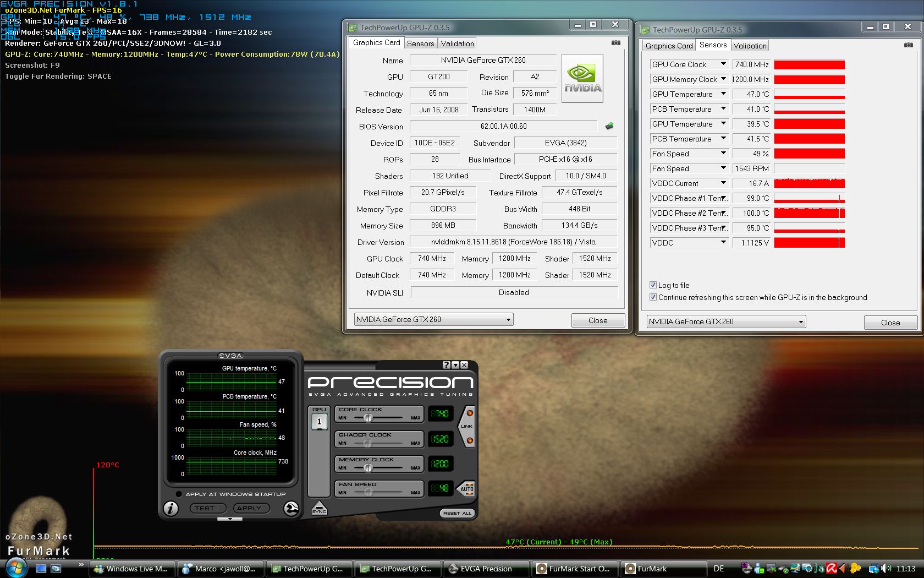Switch to Validation tab in right GPU-Z window

[750, 46]
